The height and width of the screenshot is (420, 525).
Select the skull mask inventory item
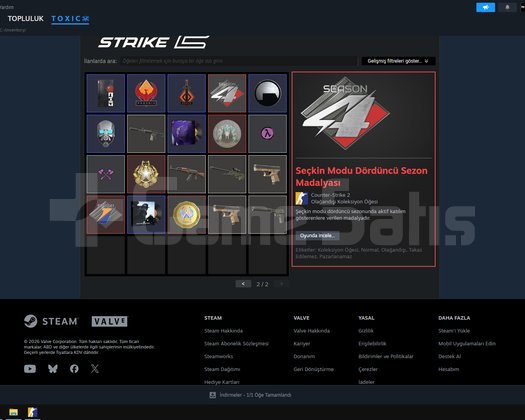(x=106, y=134)
